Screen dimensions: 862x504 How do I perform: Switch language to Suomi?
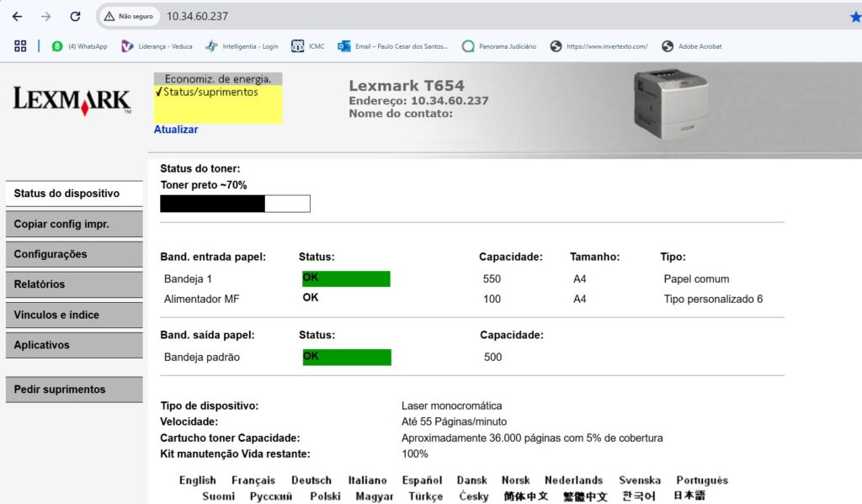pyautogui.click(x=218, y=496)
